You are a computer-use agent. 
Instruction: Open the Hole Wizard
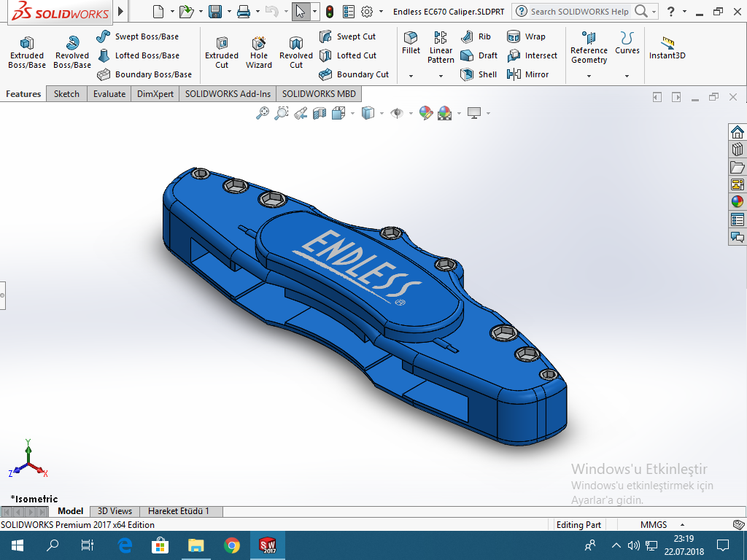pyautogui.click(x=259, y=52)
